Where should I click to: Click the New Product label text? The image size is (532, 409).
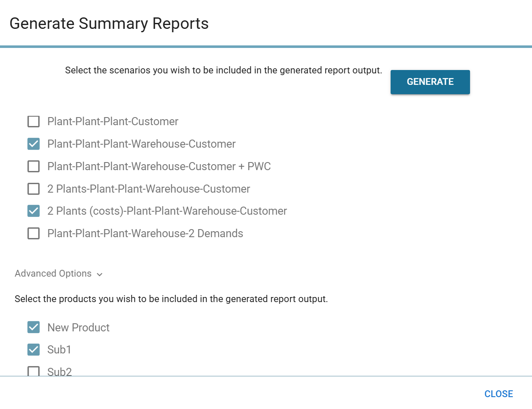point(78,328)
